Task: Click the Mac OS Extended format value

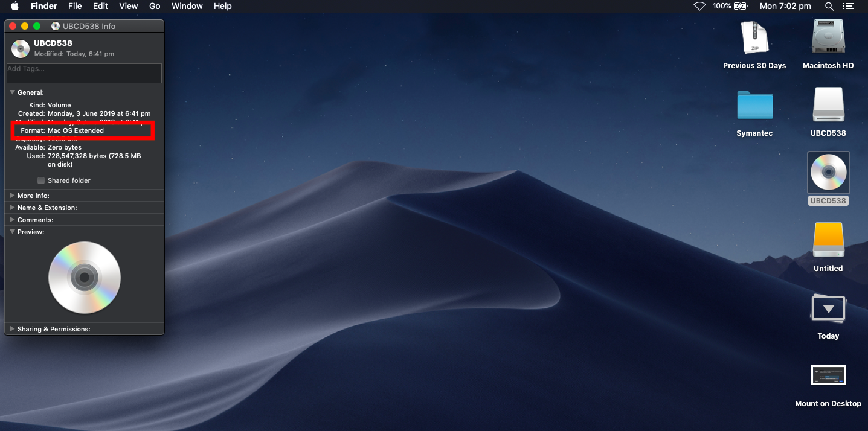Action: [76, 130]
